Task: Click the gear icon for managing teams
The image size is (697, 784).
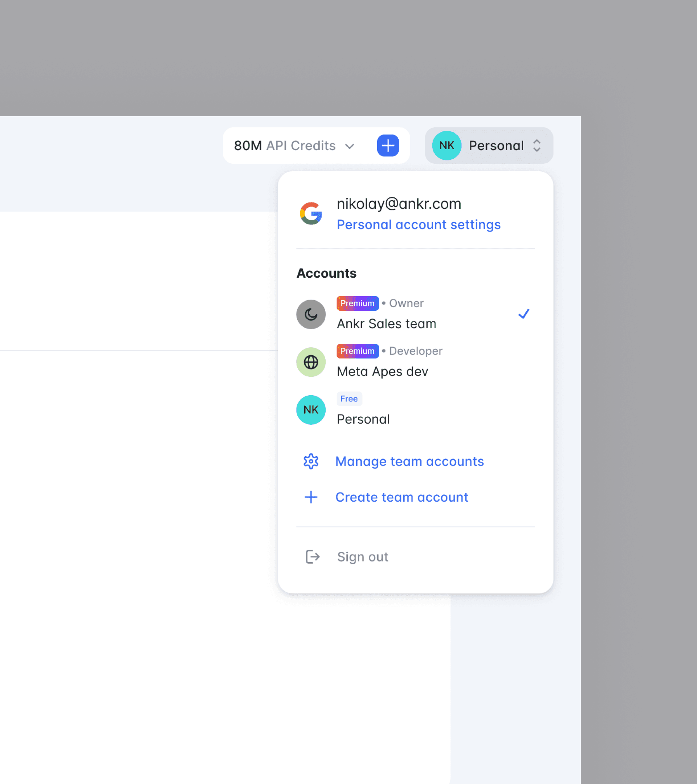Action: pyautogui.click(x=311, y=461)
